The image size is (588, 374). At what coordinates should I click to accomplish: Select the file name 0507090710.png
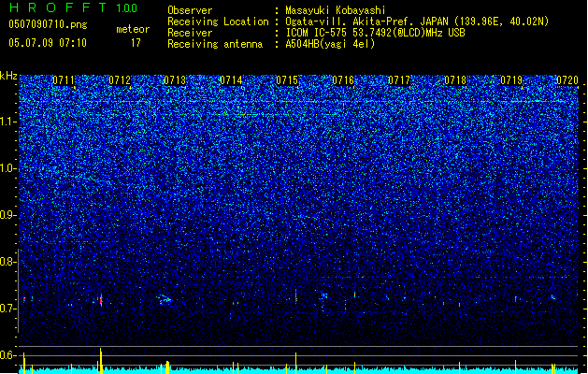[x=48, y=24]
